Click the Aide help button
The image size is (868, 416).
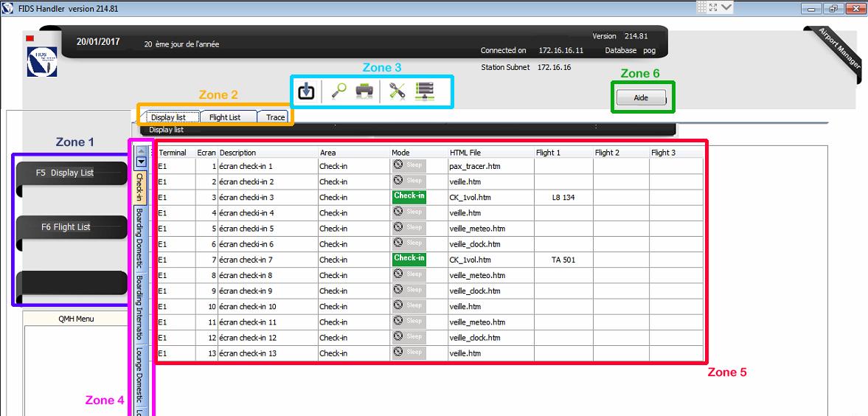coord(640,97)
